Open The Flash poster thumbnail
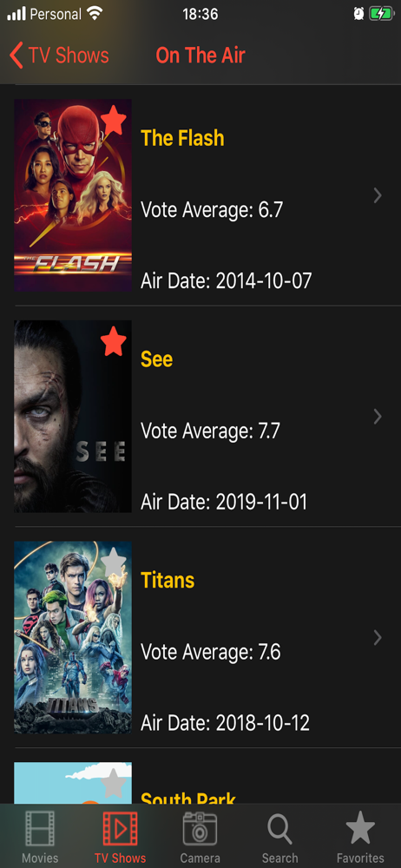The image size is (401, 868). 73,195
